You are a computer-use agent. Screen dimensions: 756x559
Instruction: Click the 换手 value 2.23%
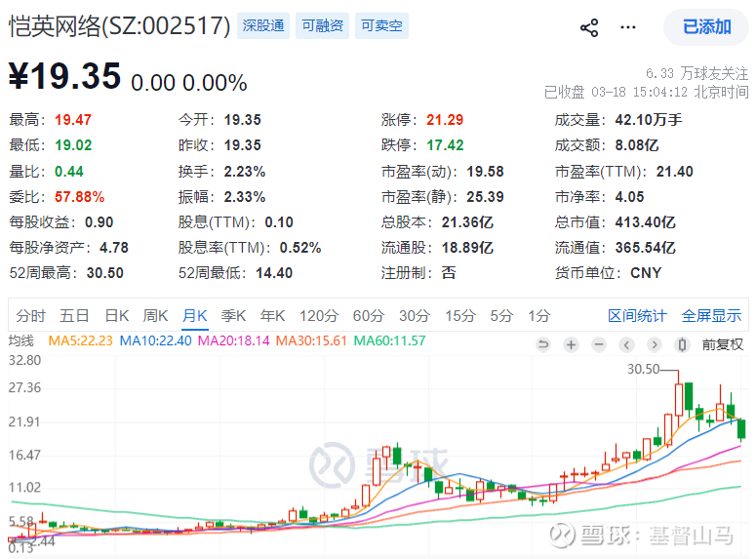[x=245, y=172]
